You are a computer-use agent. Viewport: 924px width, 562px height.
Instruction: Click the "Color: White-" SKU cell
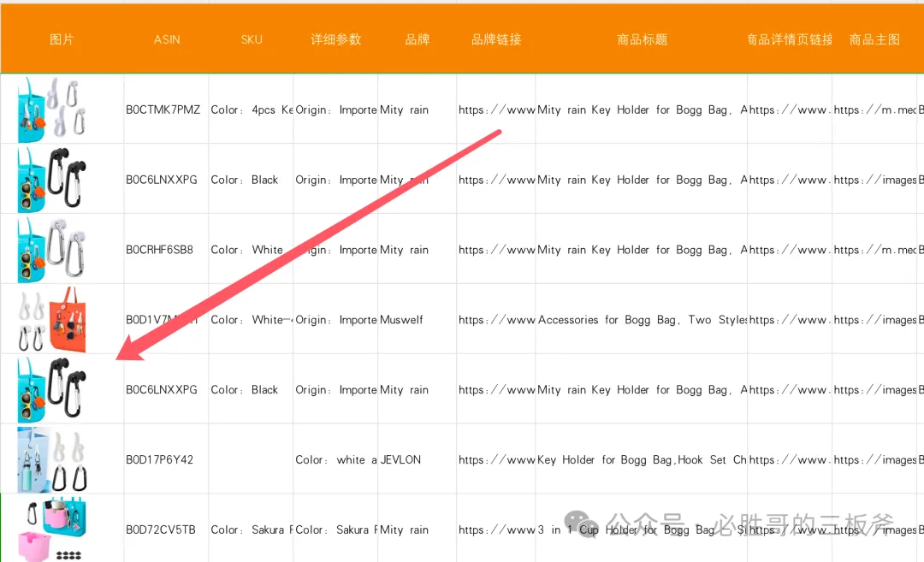251,320
